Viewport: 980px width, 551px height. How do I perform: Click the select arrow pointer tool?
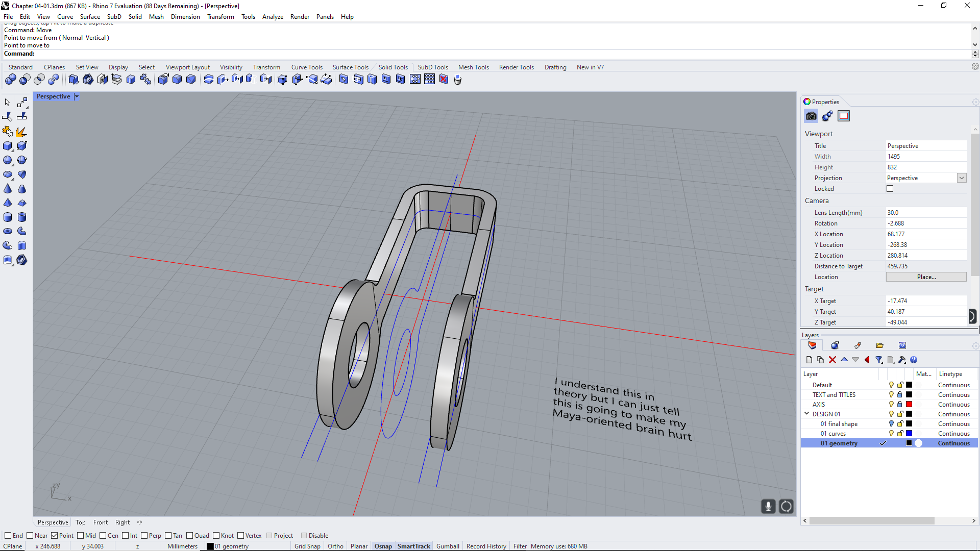tap(8, 103)
